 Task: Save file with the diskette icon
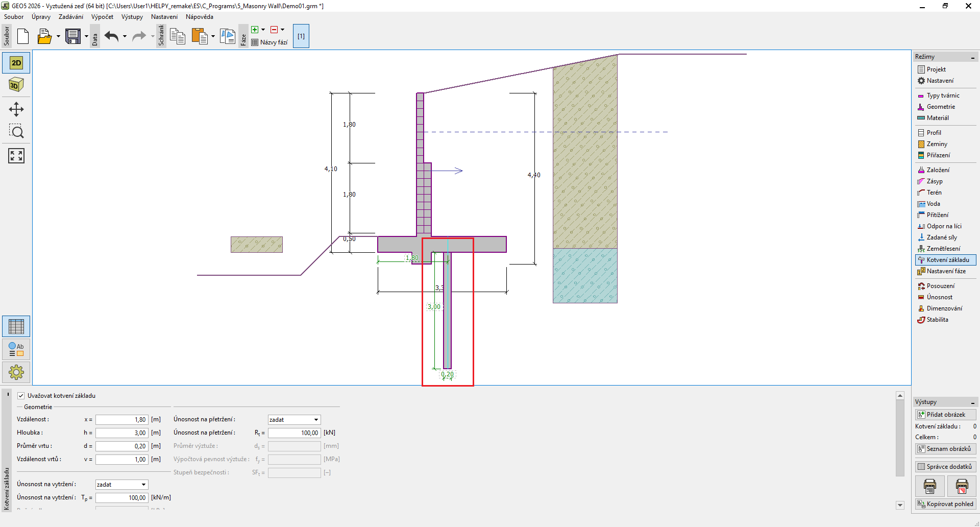tap(73, 36)
